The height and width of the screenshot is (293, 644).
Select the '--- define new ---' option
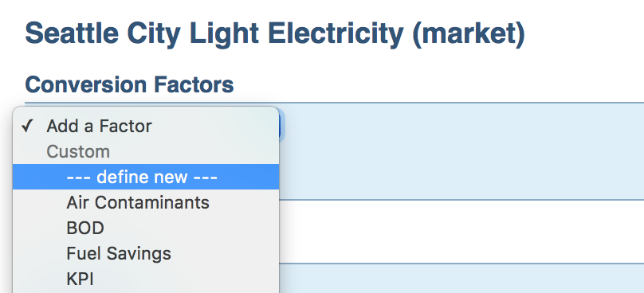[x=142, y=177]
